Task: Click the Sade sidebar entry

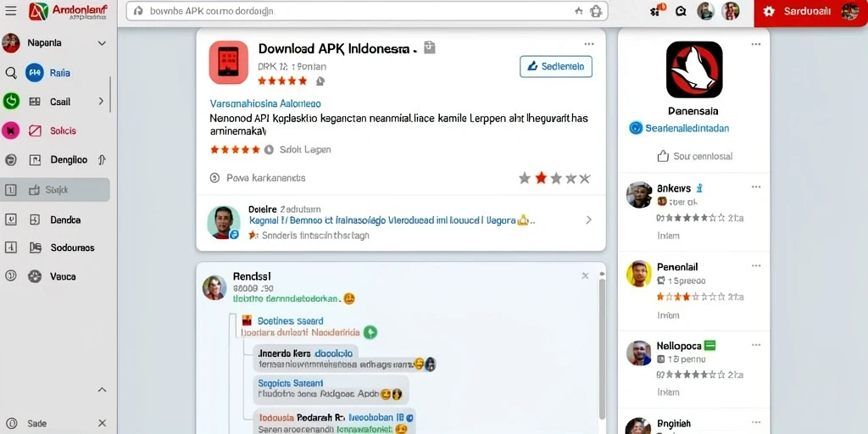Action: [x=36, y=424]
